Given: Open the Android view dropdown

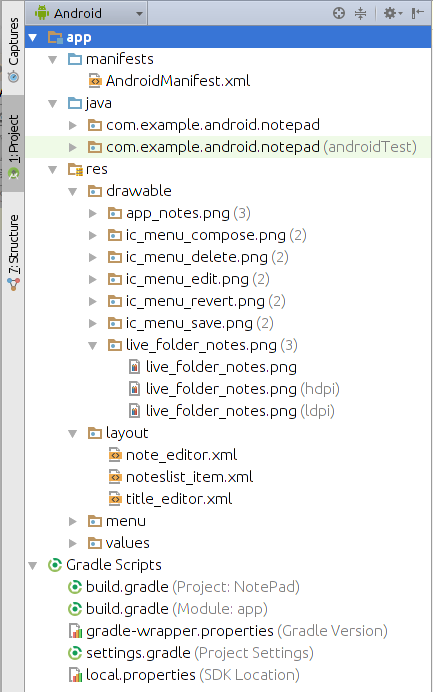Looking at the screenshot, I should click(87, 13).
